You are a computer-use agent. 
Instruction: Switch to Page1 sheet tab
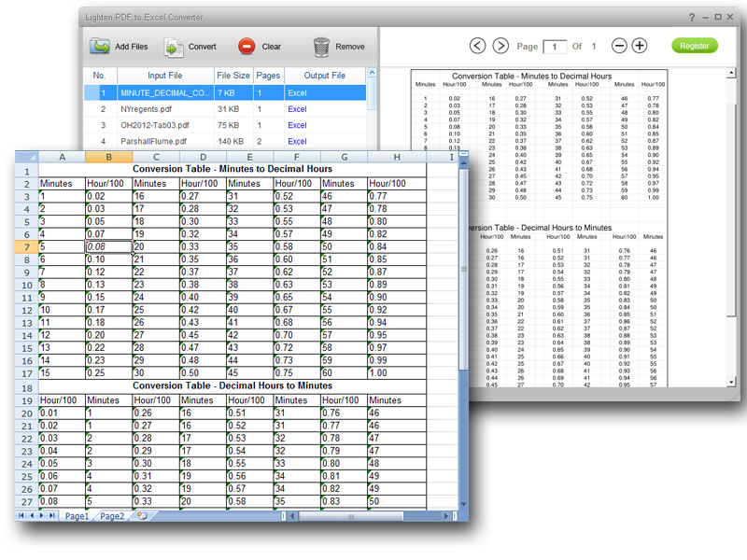click(77, 516)
